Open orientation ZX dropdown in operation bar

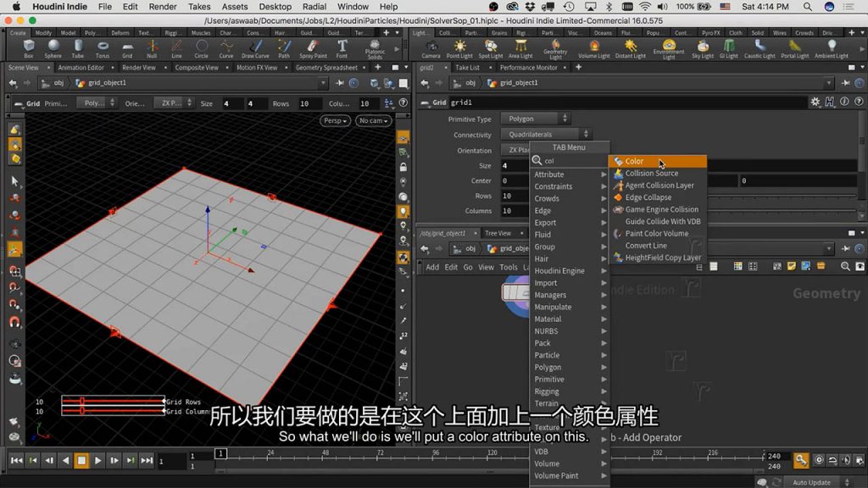point(175,103)
